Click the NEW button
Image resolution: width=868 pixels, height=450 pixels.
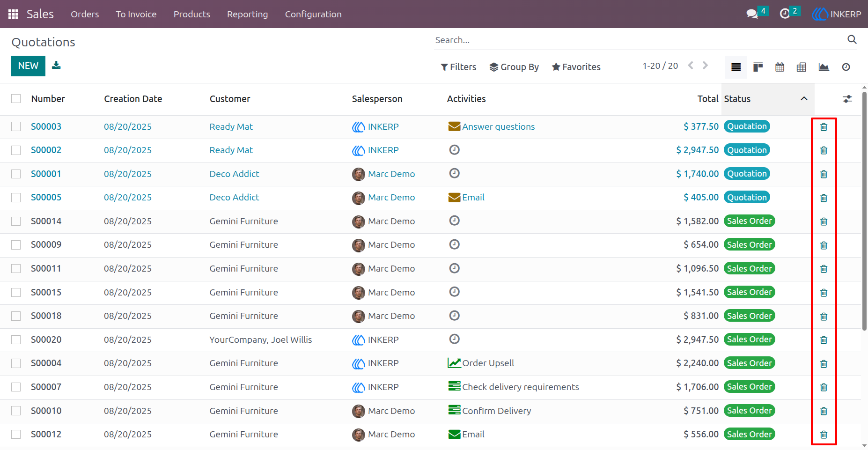tap(28, 66)
